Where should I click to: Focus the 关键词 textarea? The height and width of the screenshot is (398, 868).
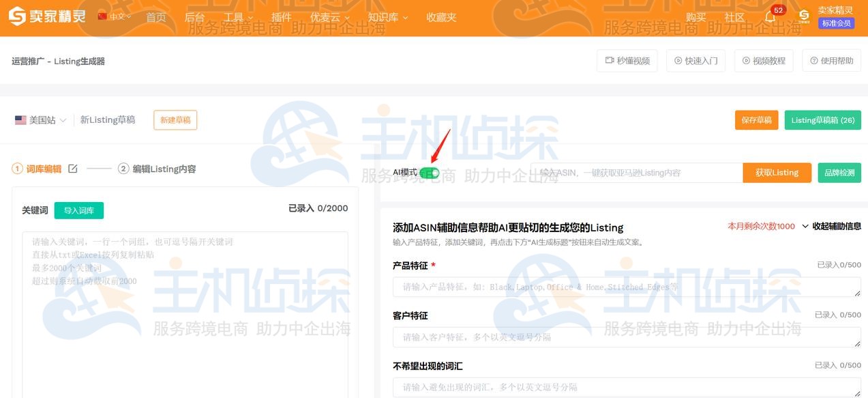[x=185, y=314]
